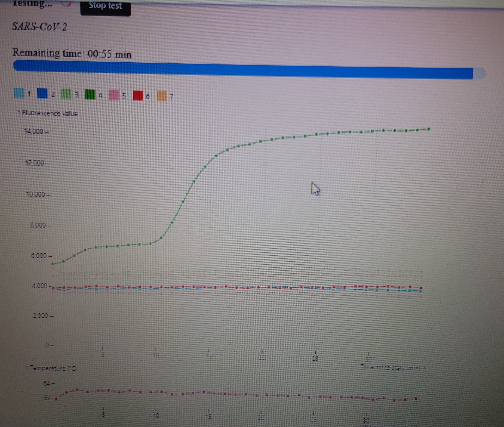Screen dimensions: 504x427
Task: Click the 2,000 fluorescence axis tick
Action: coord(43,316)
